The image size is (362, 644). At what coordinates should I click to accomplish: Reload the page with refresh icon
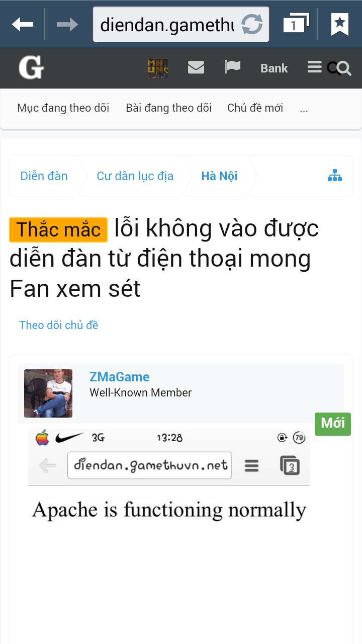tap(252, 24)
